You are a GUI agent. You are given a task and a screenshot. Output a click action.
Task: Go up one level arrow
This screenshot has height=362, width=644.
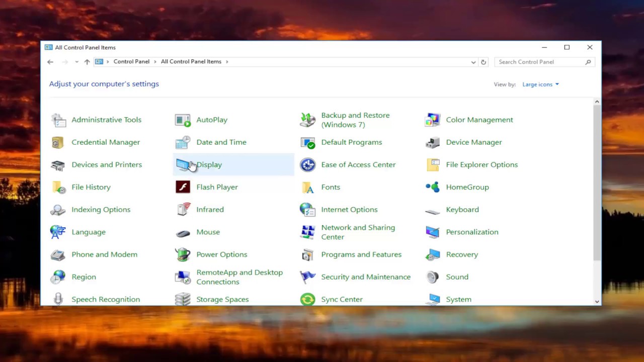click(87, 62)
